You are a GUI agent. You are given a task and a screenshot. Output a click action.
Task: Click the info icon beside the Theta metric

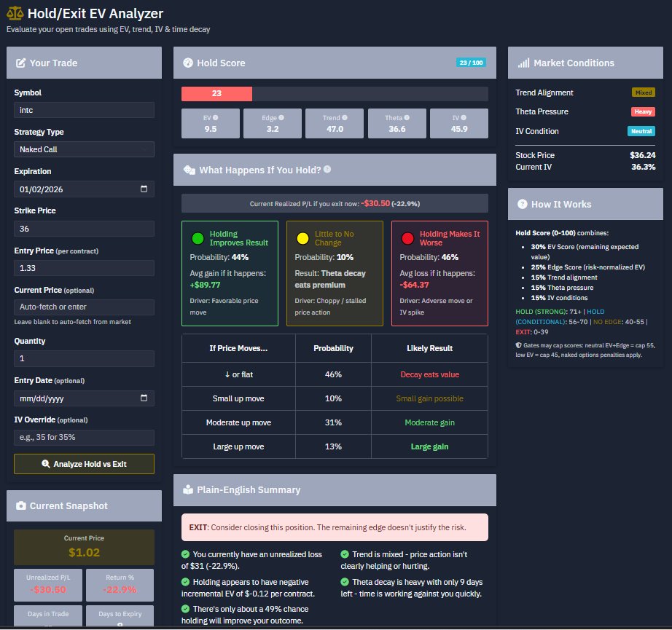[407, 118]
